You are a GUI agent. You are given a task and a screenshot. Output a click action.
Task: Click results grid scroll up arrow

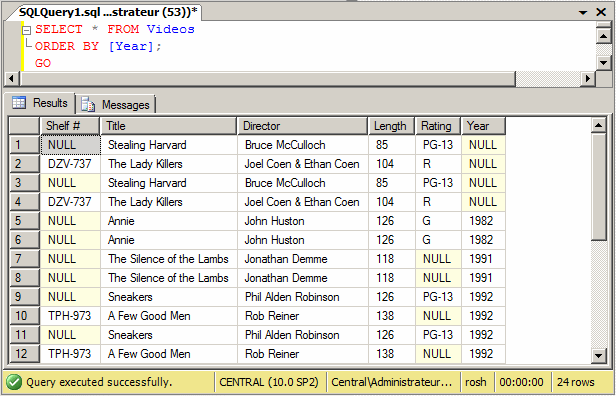coord(598,126)
